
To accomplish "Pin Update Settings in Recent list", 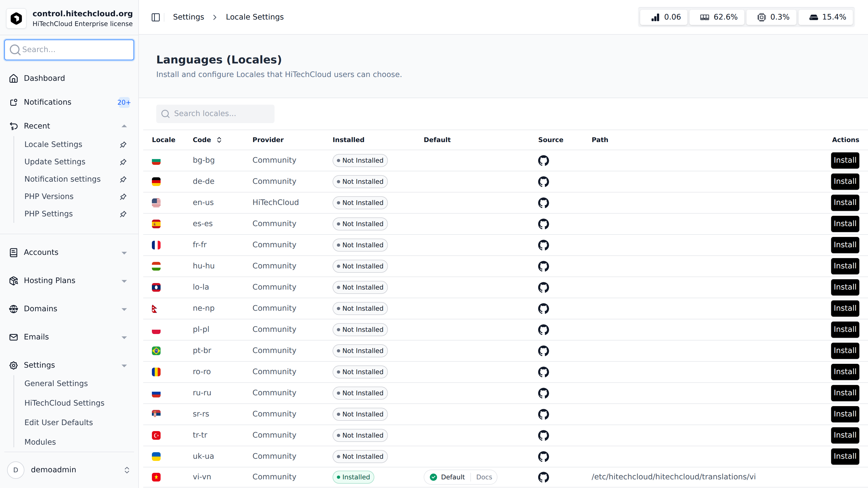I will (123, 162).
